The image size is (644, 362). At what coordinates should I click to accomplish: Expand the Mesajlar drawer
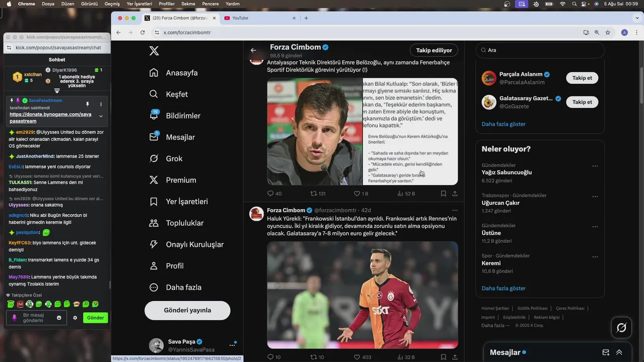pyautogui.click(x=619, y=352)
